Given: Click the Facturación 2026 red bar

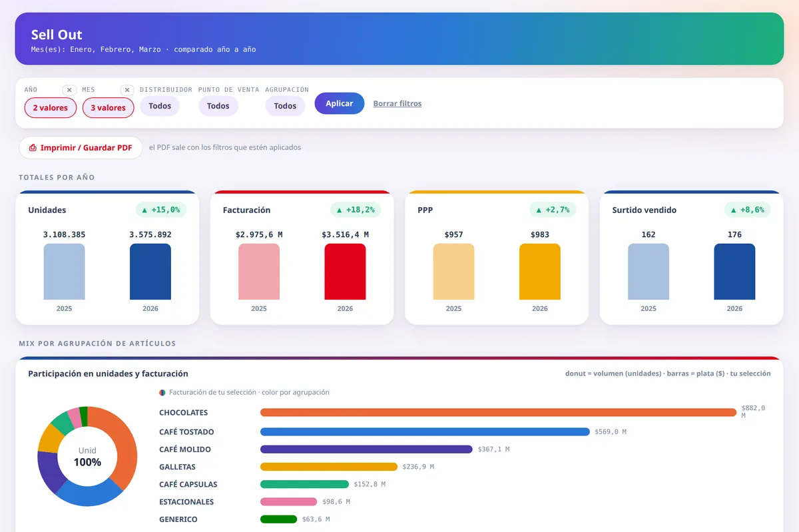Looking at the screenshot, I should tap(345, 272).
